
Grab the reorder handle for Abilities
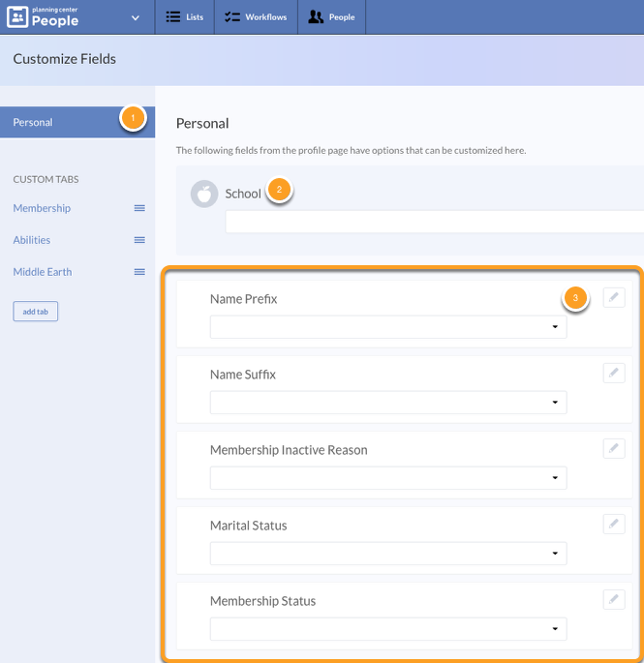(x=139, y=240)
